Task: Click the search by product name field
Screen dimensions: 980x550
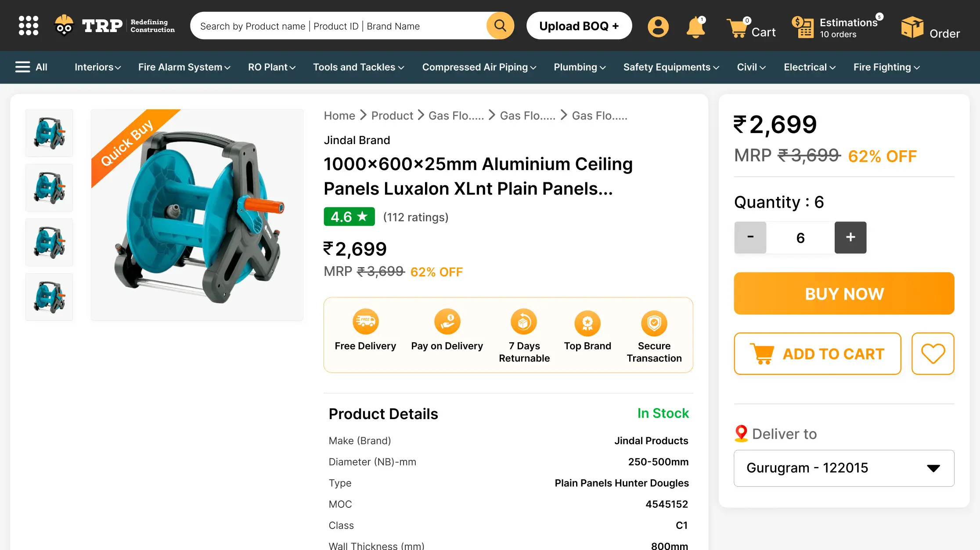Action: tap(338, 26)
